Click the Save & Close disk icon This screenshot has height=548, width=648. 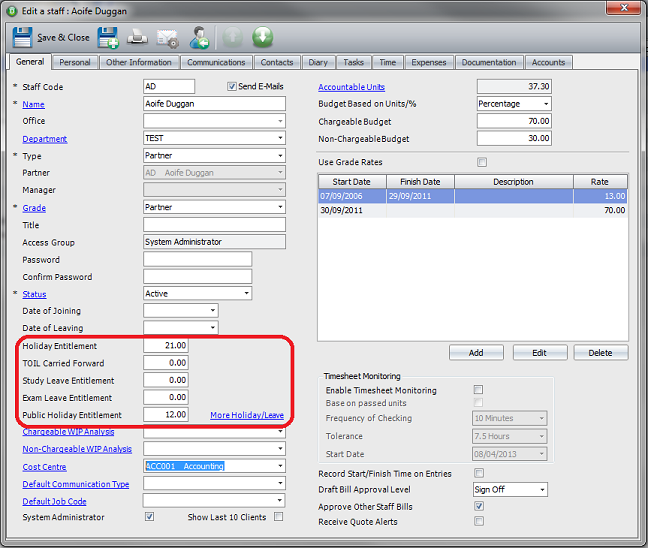[22, 38]
